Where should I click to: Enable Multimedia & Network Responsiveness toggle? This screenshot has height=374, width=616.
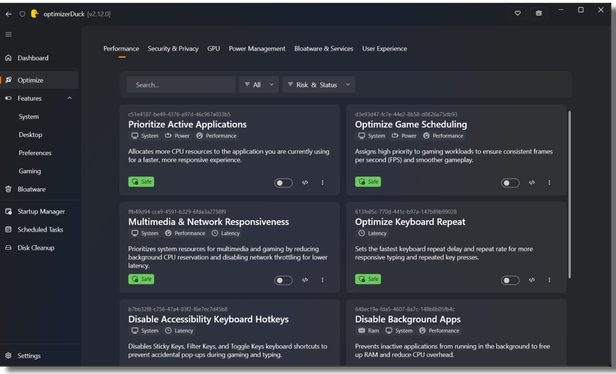click(x=283, y=280)
